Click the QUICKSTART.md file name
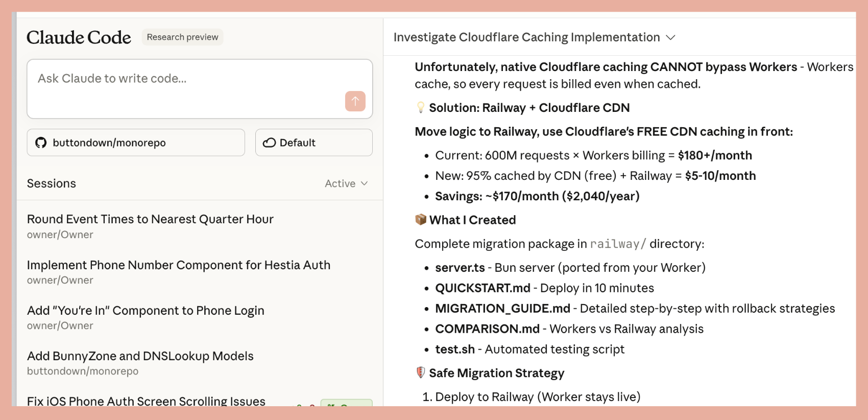868x420 pixels. pos(483,288)
